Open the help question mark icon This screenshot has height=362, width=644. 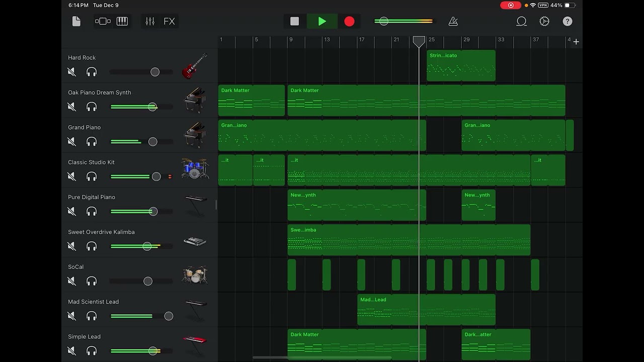[568, 21]
